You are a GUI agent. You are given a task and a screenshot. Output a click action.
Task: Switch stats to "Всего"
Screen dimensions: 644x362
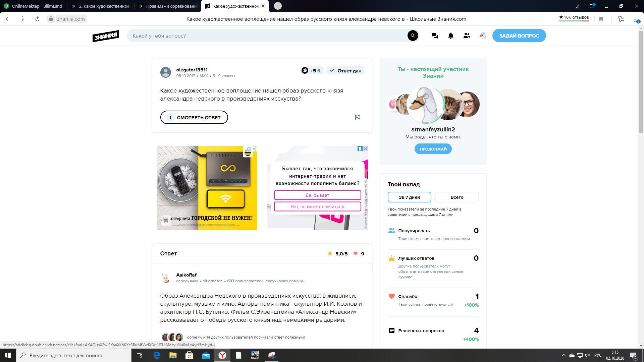457,197
